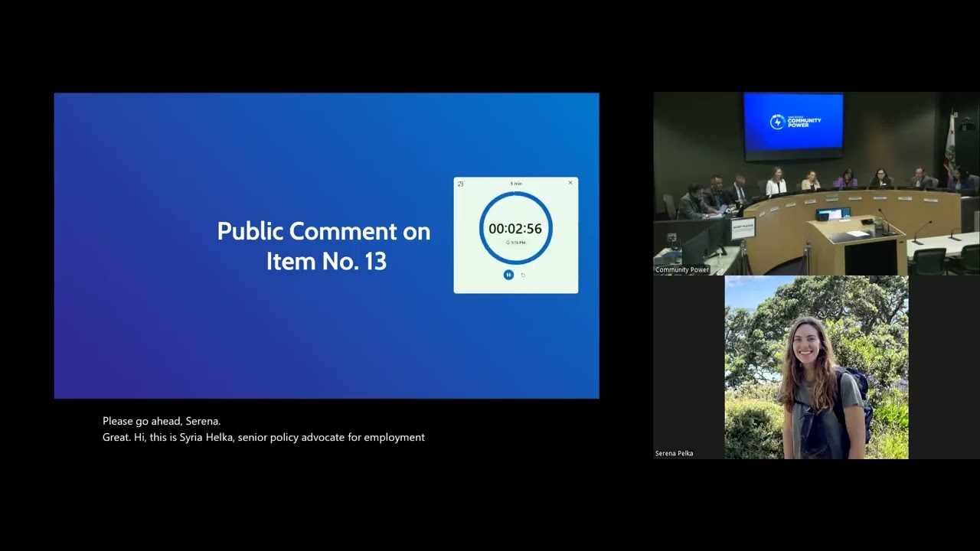Select Serena Pelka's video tile
Screen dimensions: 980x551
click(816, 367)
